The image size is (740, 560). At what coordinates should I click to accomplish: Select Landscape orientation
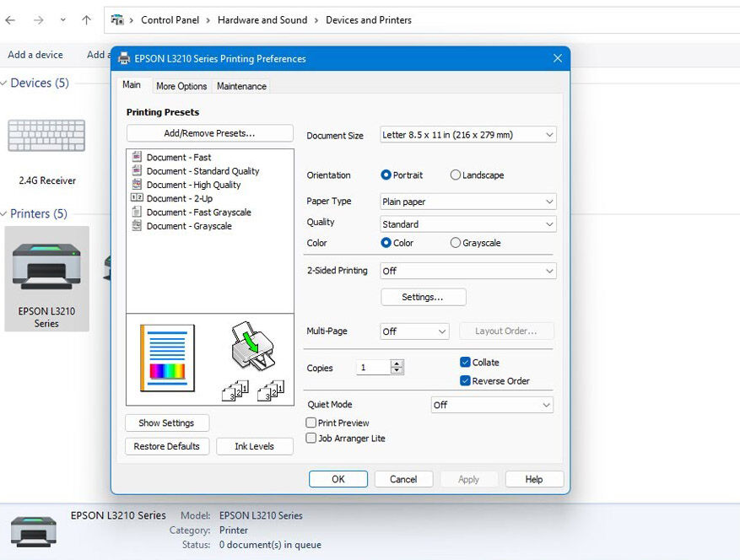[x=455, y=175]
